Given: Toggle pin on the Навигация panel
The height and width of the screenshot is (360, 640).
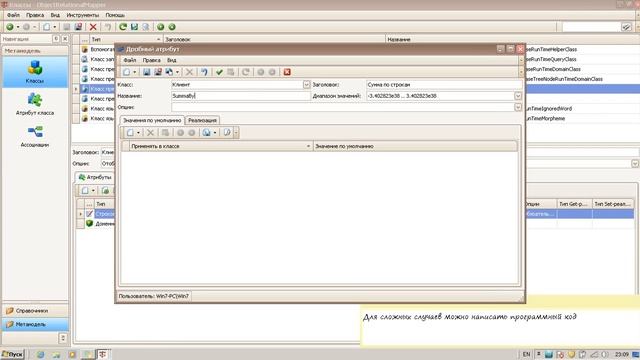Looking at the screenshot, I should point(56,39).
